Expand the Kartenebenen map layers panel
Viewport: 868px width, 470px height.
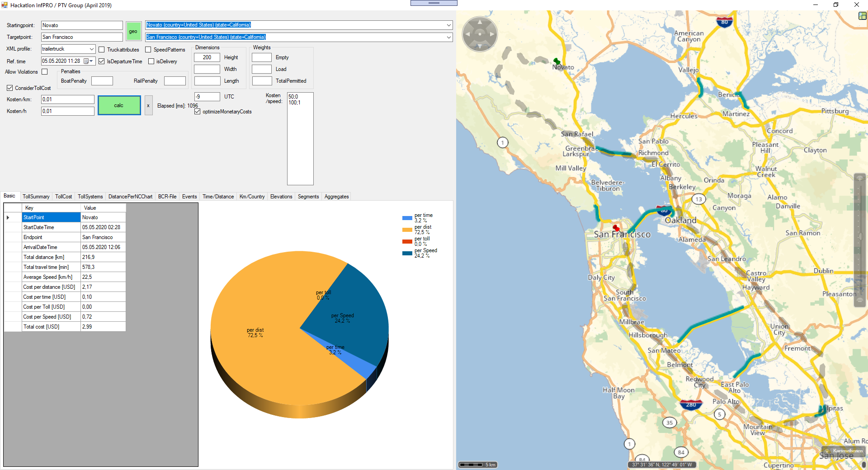pyautogui.click(x=844, y=451)
